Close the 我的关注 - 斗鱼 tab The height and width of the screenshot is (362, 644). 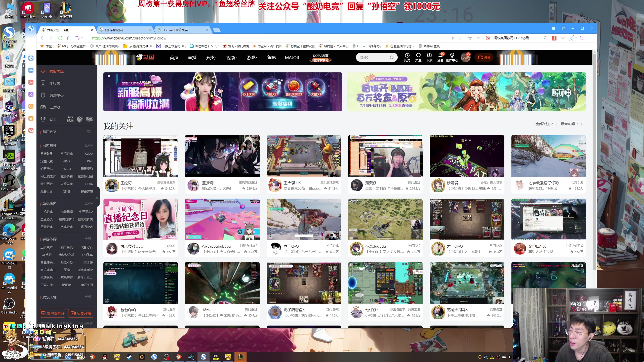click(x=92, y=30)
